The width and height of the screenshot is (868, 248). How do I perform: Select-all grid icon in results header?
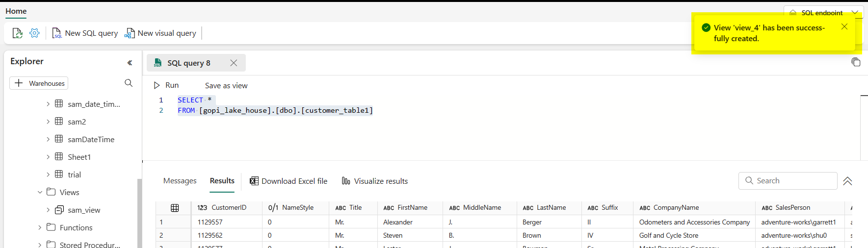point(175,208)
